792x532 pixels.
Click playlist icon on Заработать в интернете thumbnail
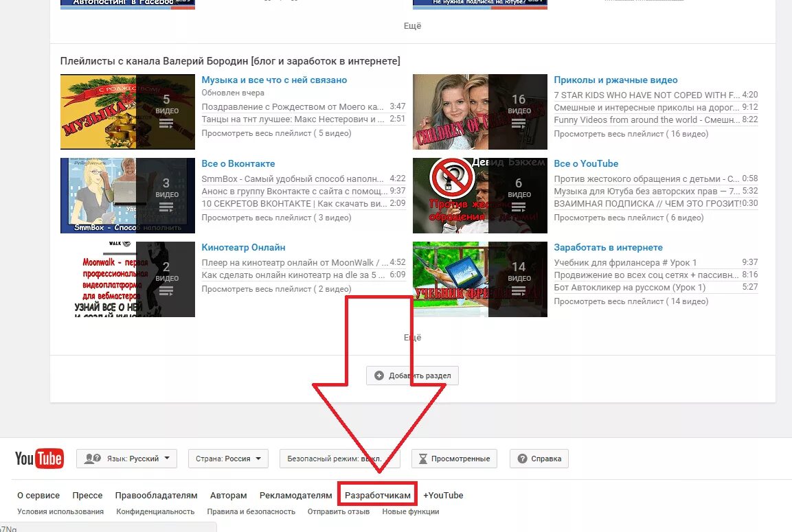point(519,291)
